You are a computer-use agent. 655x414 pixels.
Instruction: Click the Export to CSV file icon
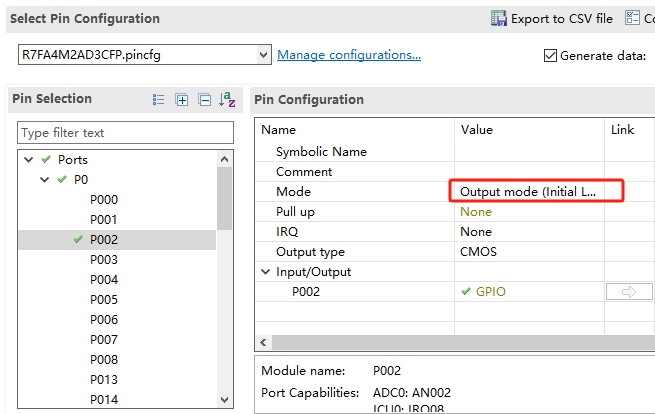498,18
